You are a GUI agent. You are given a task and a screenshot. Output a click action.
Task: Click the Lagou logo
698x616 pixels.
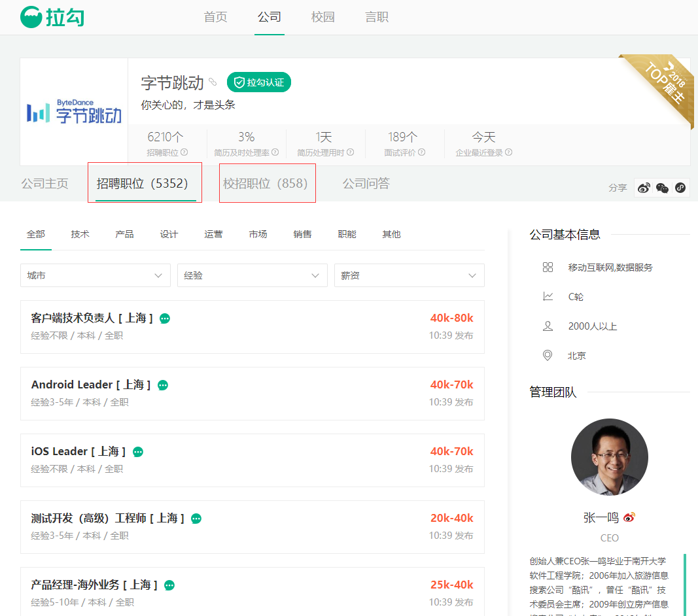52,17
